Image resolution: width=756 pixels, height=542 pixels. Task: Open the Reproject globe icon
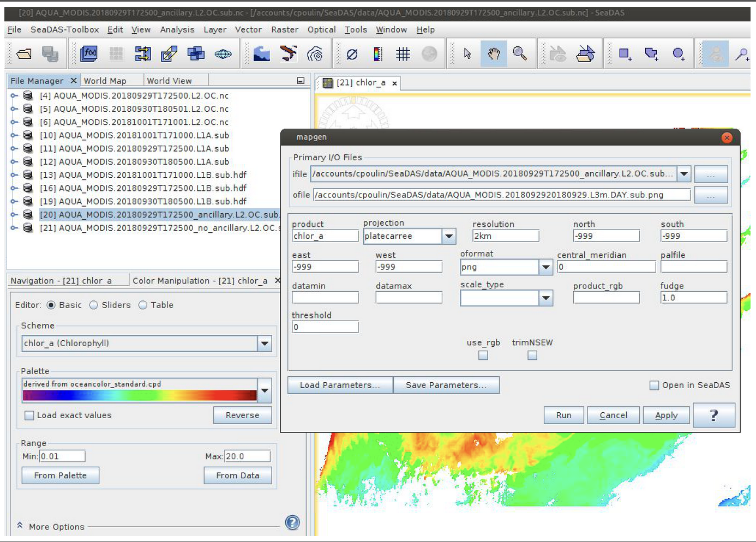(x=223, y=53)
